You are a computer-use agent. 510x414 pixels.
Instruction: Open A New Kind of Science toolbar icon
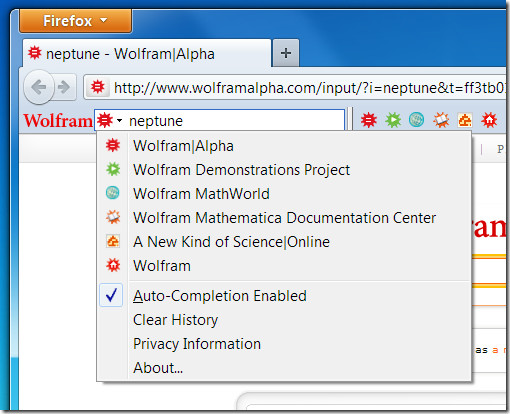(465, 120)
